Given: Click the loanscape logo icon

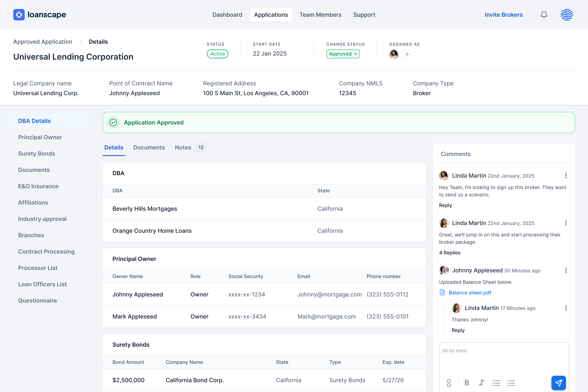Looking at the screenshot, I should coord(19,15).
